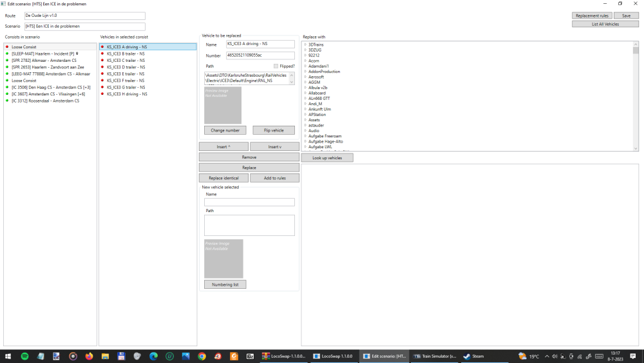The width and height of the screenshot is (644, 363).
Task: Expand the Aerosoft provider node
Action: click(305, 77)
